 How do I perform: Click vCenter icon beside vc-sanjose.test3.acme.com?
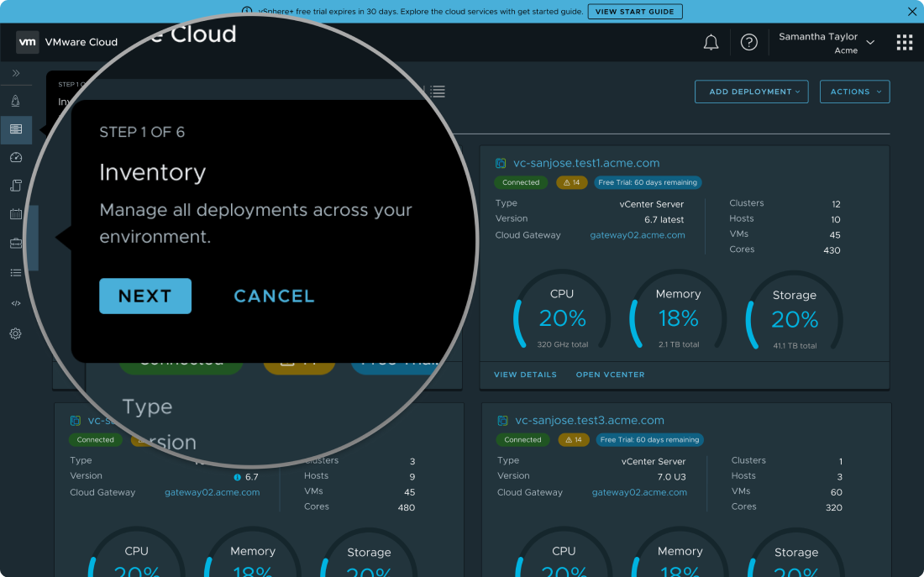click(x=502, y=421)
